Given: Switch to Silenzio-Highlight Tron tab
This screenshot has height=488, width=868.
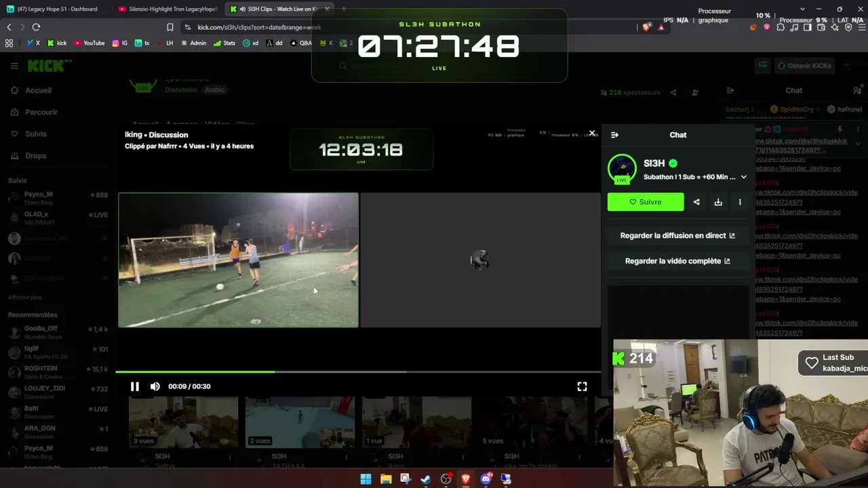Looking at the screenshot, I should (x=167, y=9).
